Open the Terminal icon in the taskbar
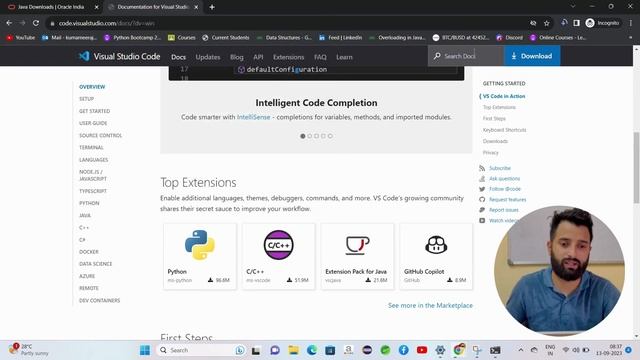This screenshot has width=640, height=360. [x=495, y=350]
